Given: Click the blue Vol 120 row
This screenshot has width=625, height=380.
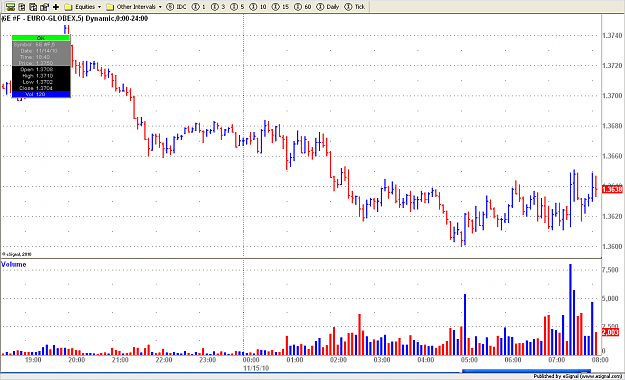Looking at the screenshot, I should [x=41, y=94].
